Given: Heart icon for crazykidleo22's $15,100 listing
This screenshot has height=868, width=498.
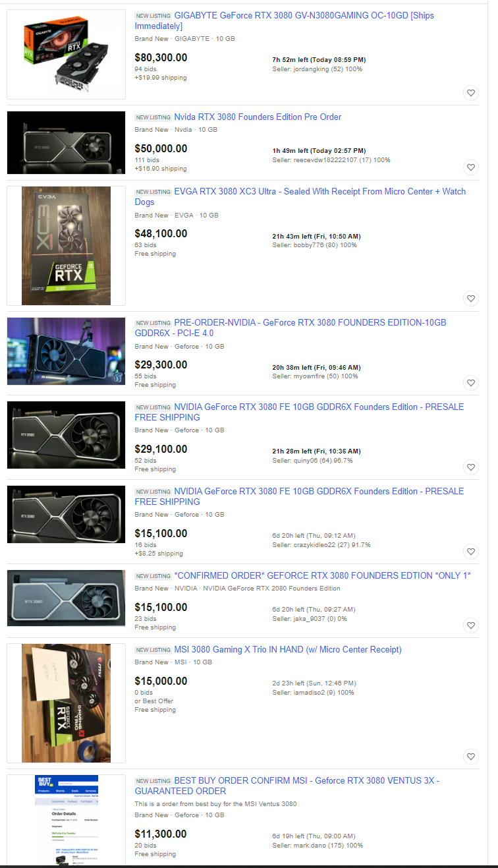Looking at the screenshot, I should tap(470, 552).
